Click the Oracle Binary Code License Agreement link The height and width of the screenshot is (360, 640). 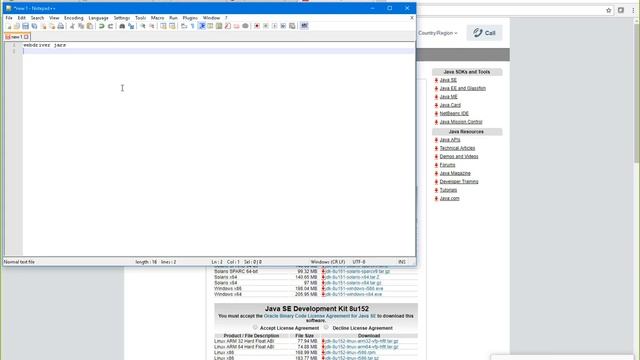pos(320,316)
